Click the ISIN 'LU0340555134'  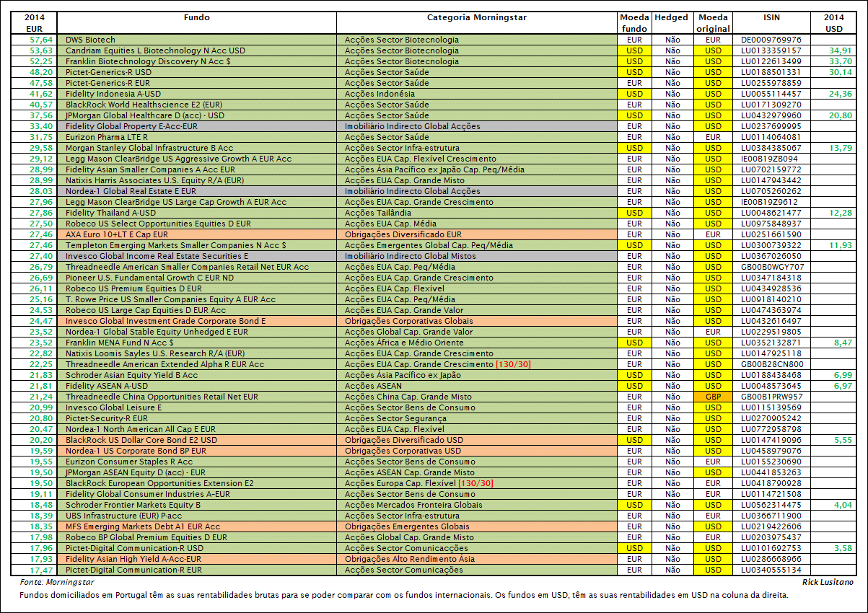[x=771, y=570]
